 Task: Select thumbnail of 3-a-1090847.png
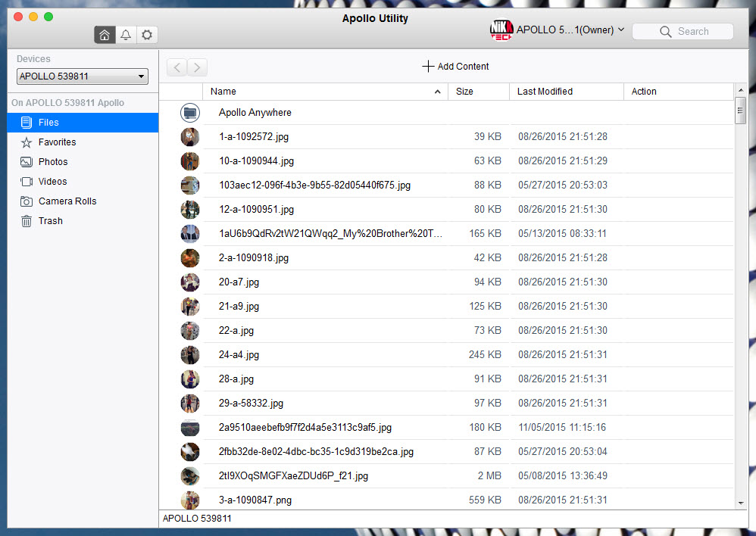190,500
